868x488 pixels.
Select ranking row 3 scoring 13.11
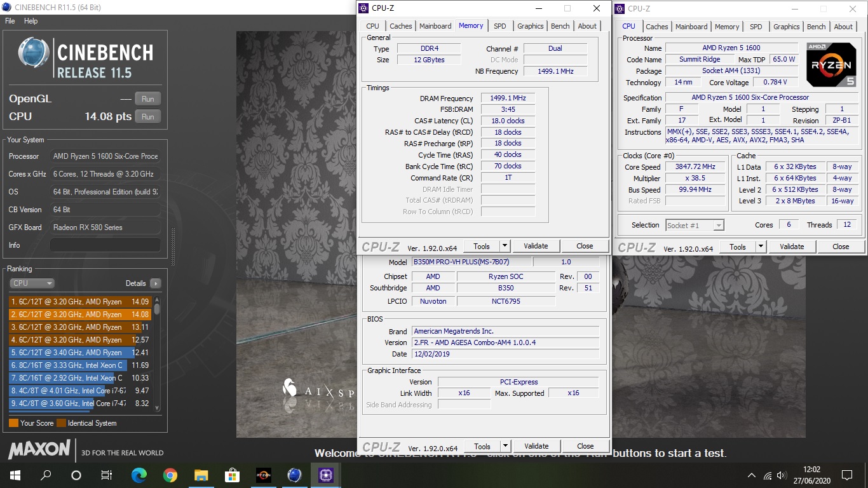click(x=80, y=327)
